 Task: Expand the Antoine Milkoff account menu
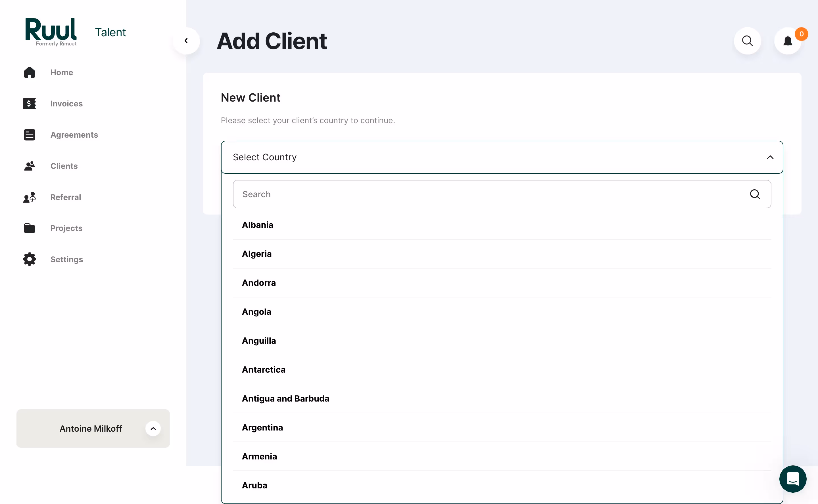point(153,428)
